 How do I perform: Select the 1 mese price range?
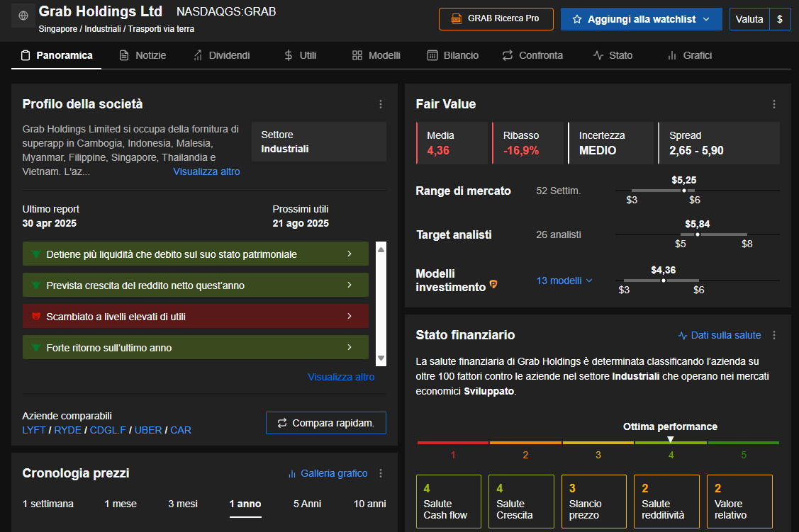pyautogui.click(x=121, y=504)
